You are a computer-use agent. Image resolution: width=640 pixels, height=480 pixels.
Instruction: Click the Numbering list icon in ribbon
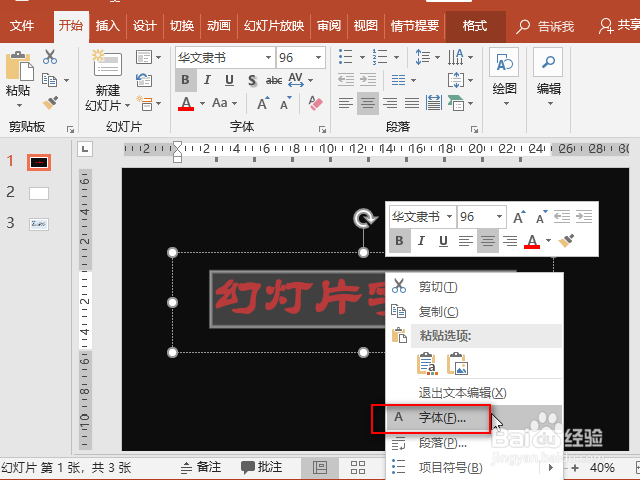pyautogui.click(x=380, y=57)
